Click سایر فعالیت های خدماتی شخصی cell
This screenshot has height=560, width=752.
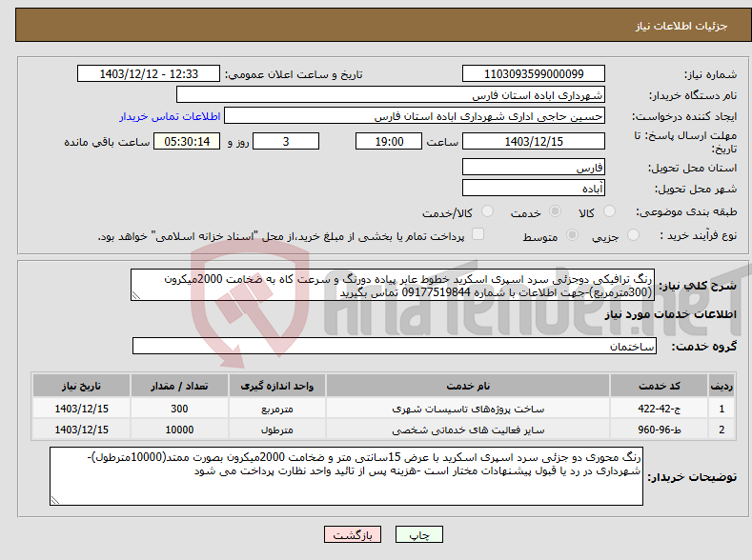point(468,430)
